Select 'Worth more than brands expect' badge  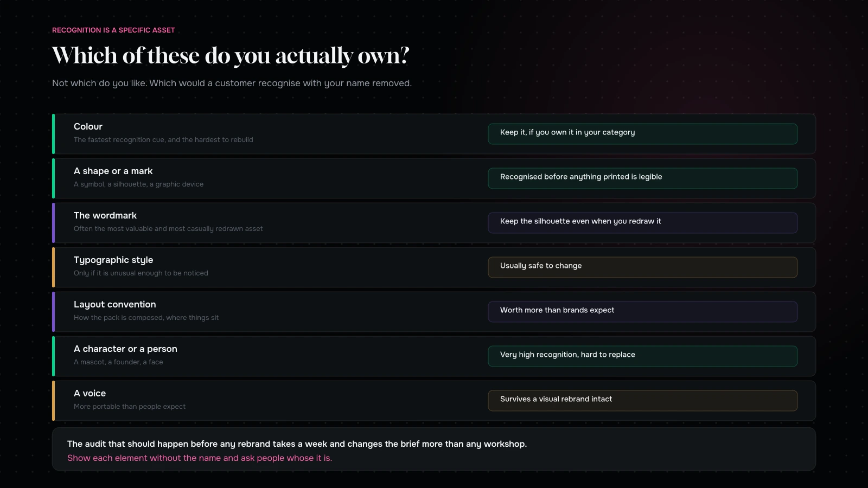point(642,312)
